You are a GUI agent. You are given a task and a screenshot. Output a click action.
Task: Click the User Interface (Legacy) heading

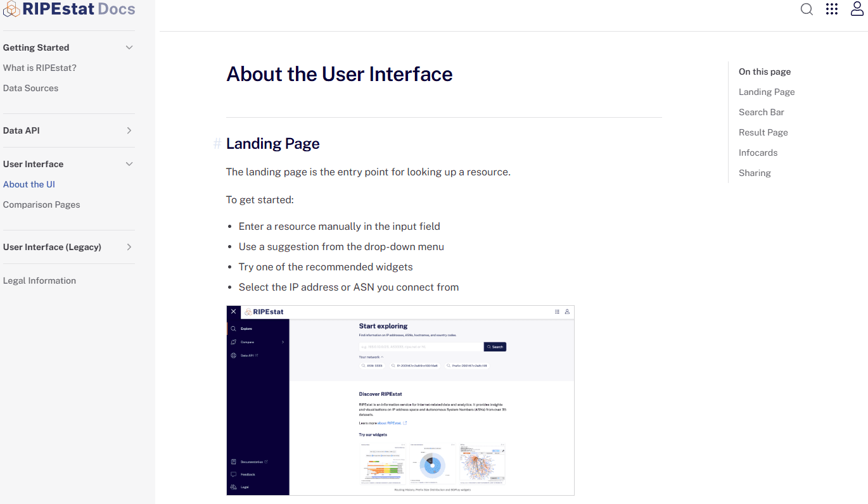(52, 247)
